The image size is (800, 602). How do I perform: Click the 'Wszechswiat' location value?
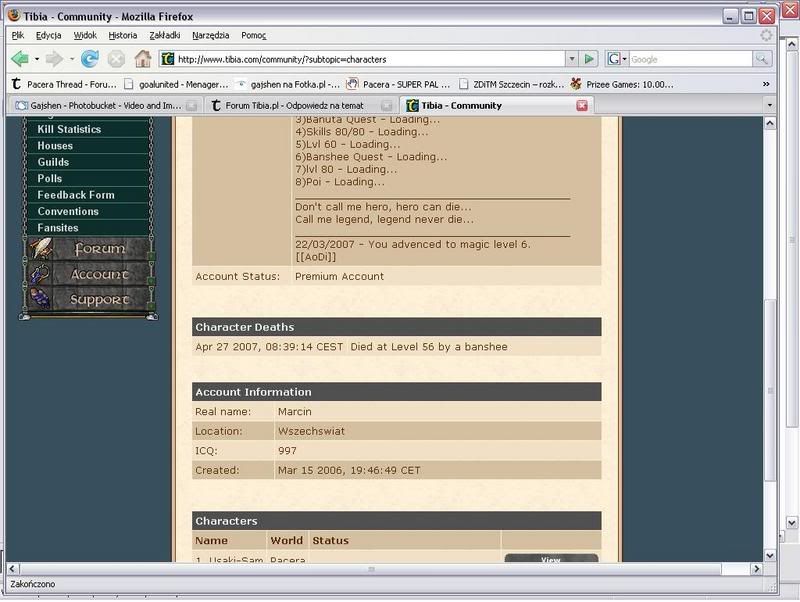[x=311, y=431]
